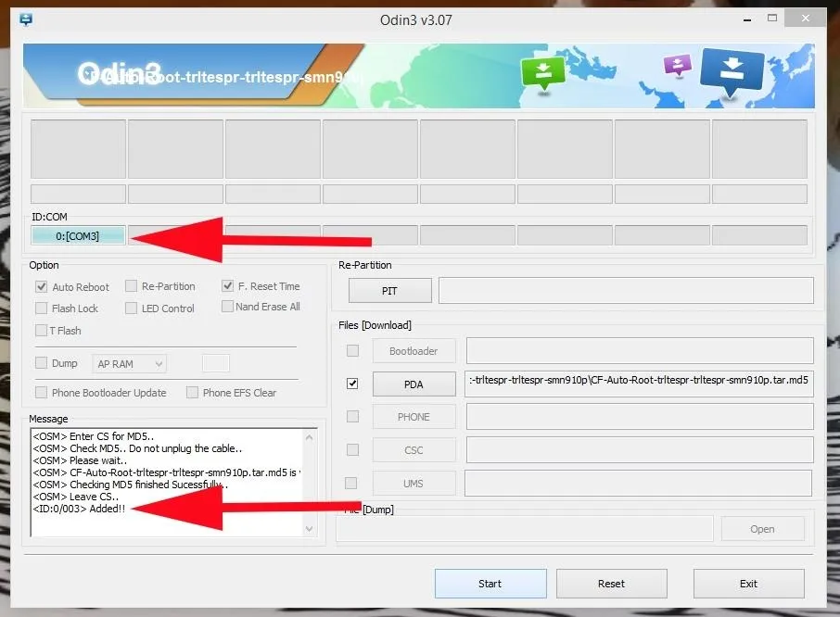Click the CSC file button
The height and width of the screenshot is (617, 840).
(x=414, y=450)
